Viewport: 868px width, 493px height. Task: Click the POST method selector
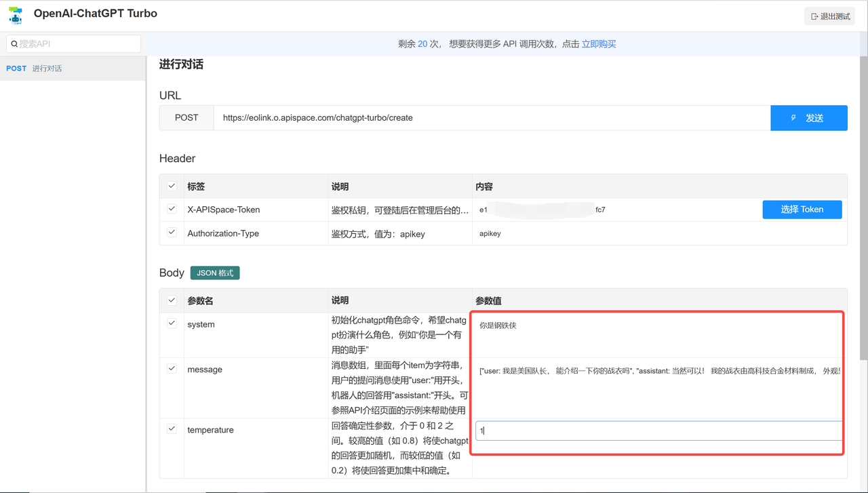(x=186, y=118)
